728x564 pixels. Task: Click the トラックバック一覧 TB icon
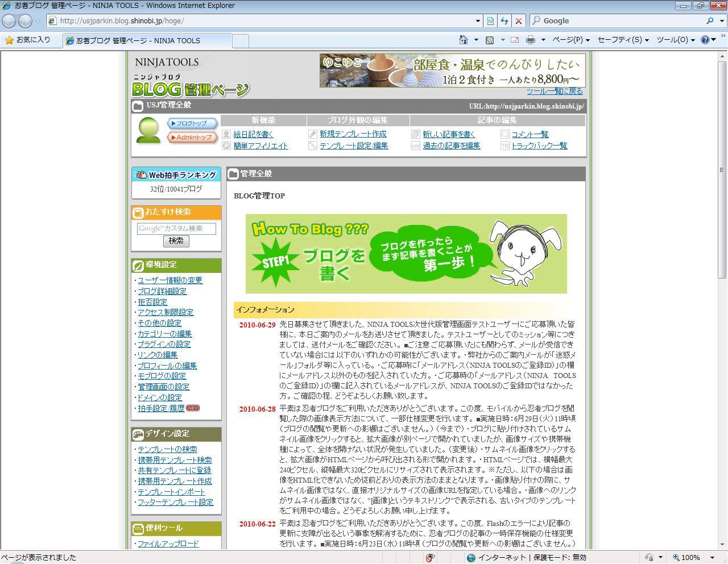pyautogui.click(x=504, y=146)
